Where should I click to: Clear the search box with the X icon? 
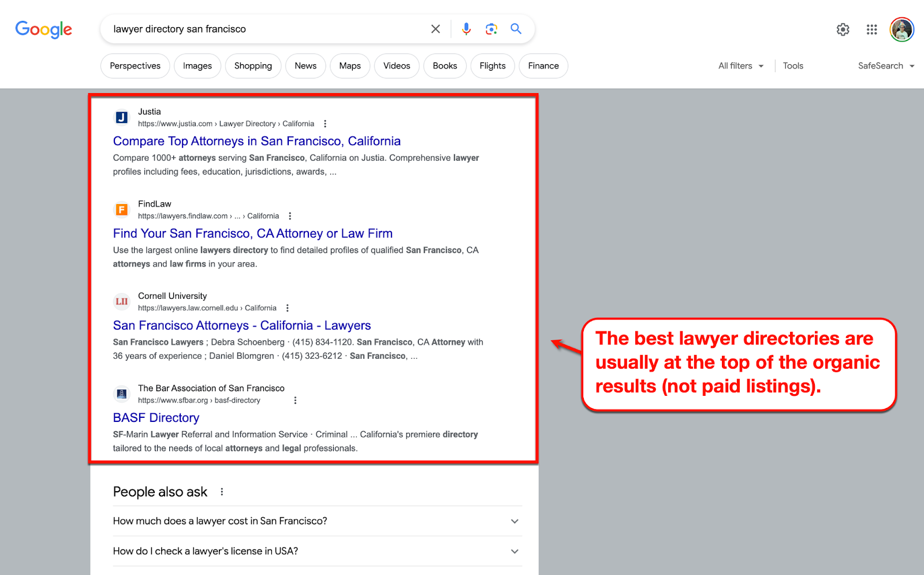(435, 29)
